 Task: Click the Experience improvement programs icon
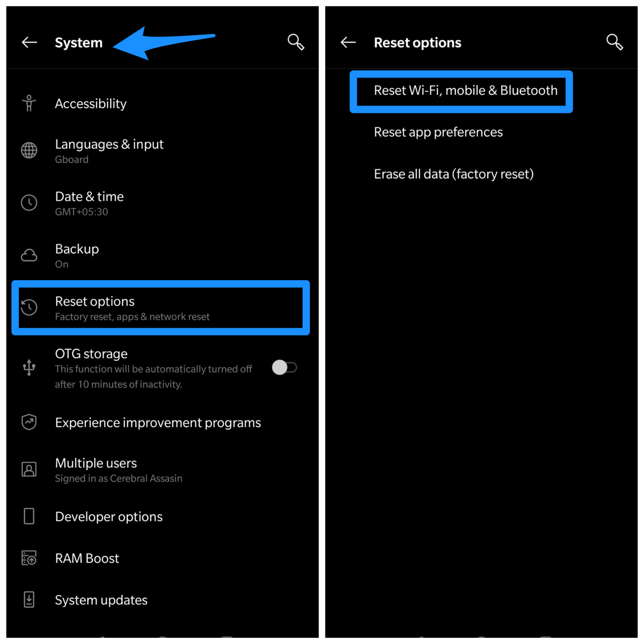coord(29,421)
